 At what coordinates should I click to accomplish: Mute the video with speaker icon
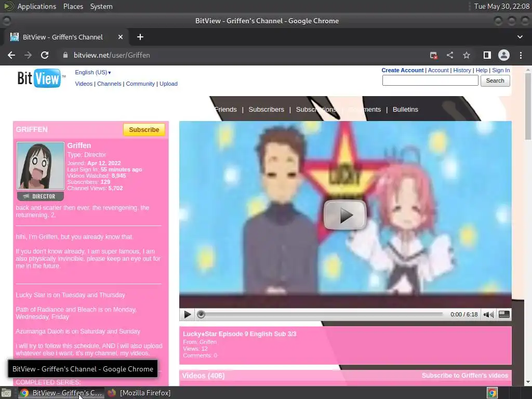(x=488, y=314)
